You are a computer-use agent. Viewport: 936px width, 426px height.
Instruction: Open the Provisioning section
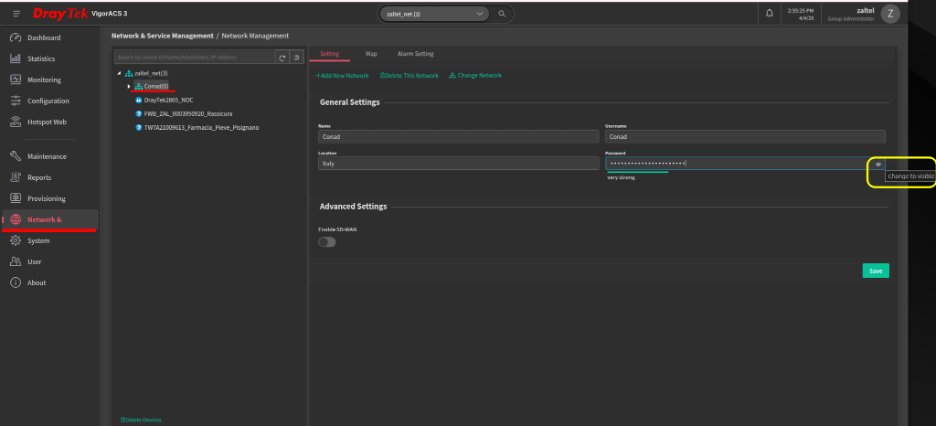click(x=46, y=198)
